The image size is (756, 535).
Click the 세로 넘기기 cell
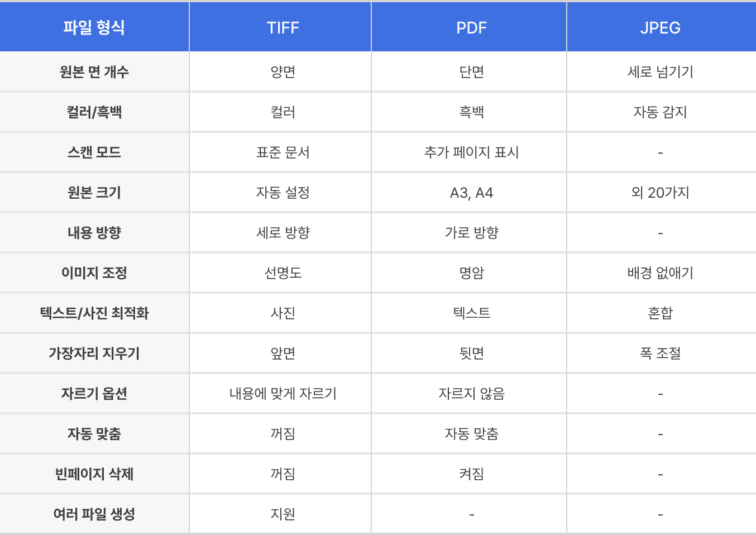point(660,72)
